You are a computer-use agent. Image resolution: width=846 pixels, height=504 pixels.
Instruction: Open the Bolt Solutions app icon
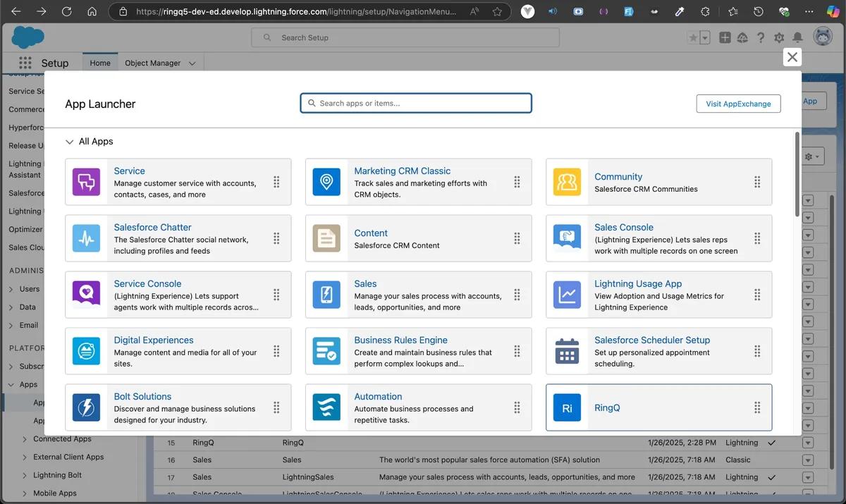tap(87, 407)
